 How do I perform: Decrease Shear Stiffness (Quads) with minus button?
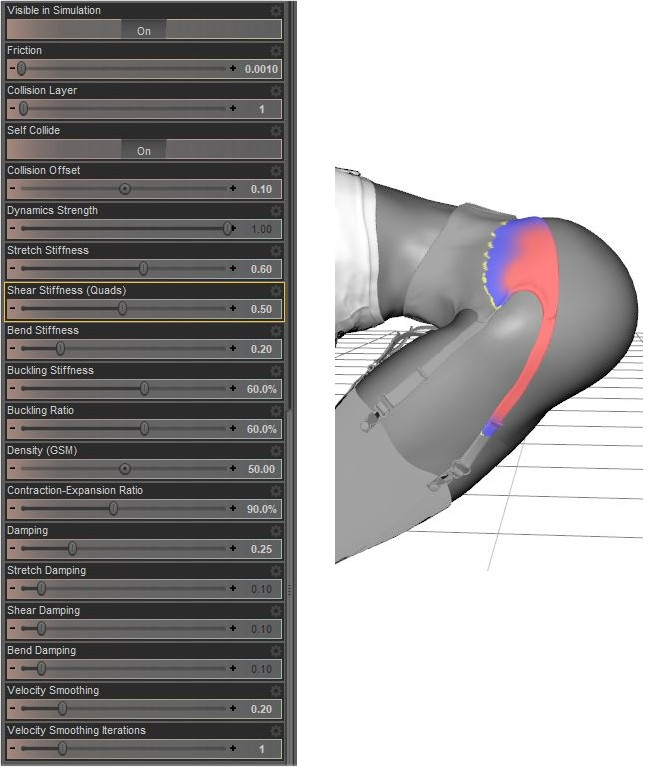12,308
